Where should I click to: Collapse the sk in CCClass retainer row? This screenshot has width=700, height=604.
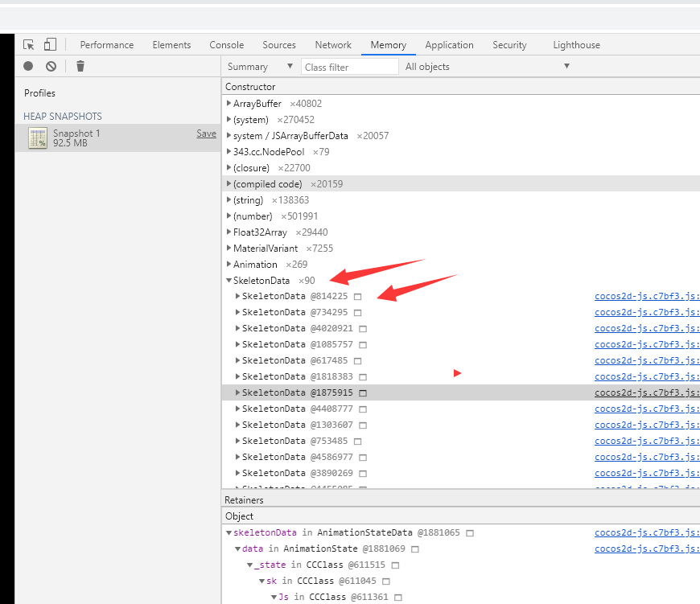[x=262, y=581]
